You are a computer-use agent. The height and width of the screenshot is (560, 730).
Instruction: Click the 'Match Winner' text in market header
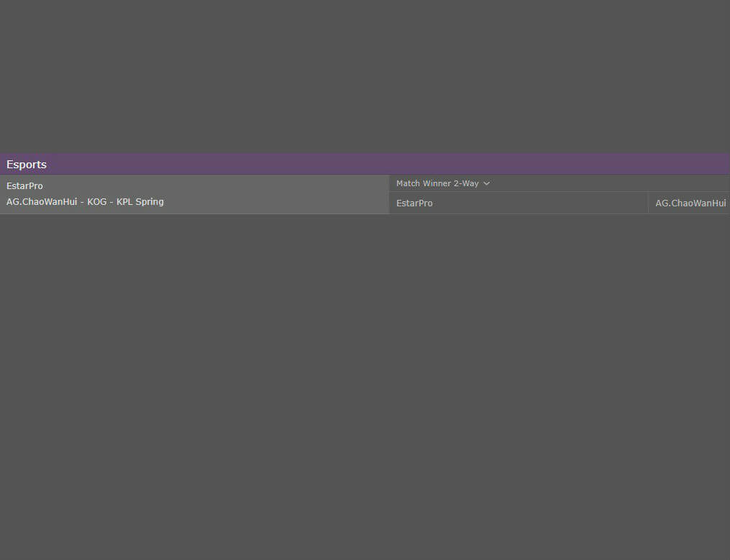424,184
